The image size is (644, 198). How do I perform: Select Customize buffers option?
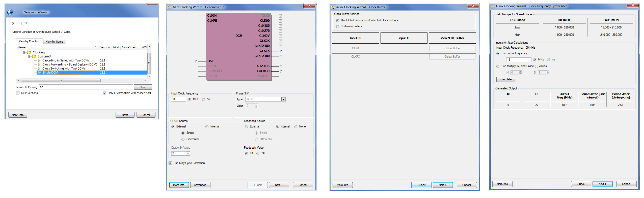pos(337,26)
